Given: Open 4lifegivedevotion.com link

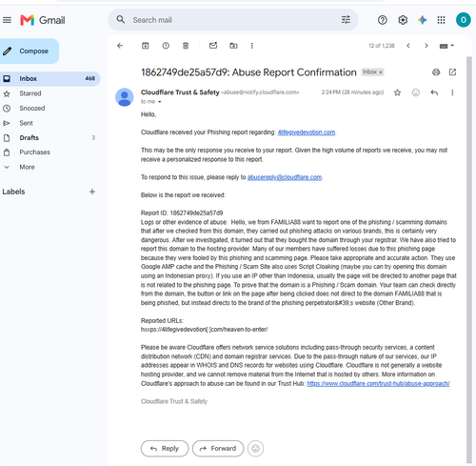Looking at the screenshot, I should pos(307,132).
